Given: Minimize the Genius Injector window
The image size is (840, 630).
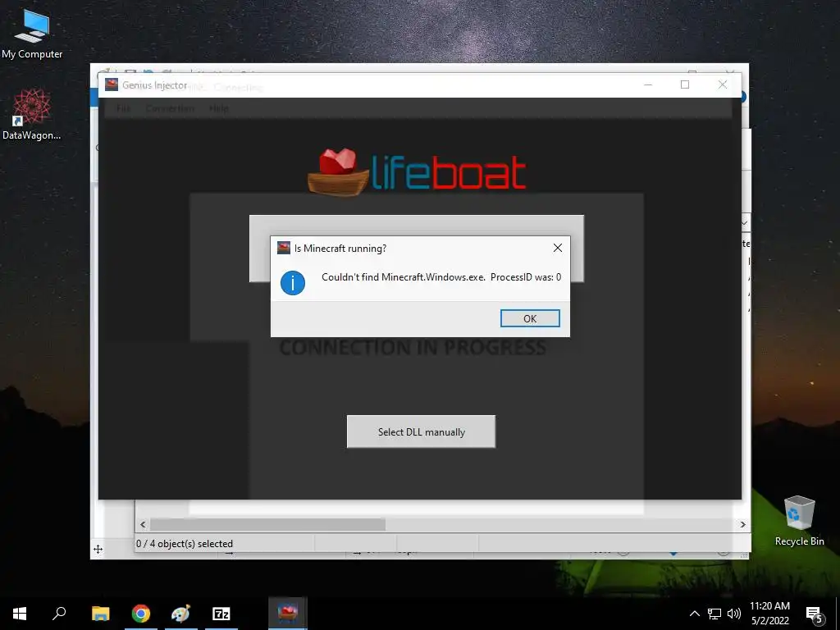Looking at the screenshot, I should click(648, 84).
